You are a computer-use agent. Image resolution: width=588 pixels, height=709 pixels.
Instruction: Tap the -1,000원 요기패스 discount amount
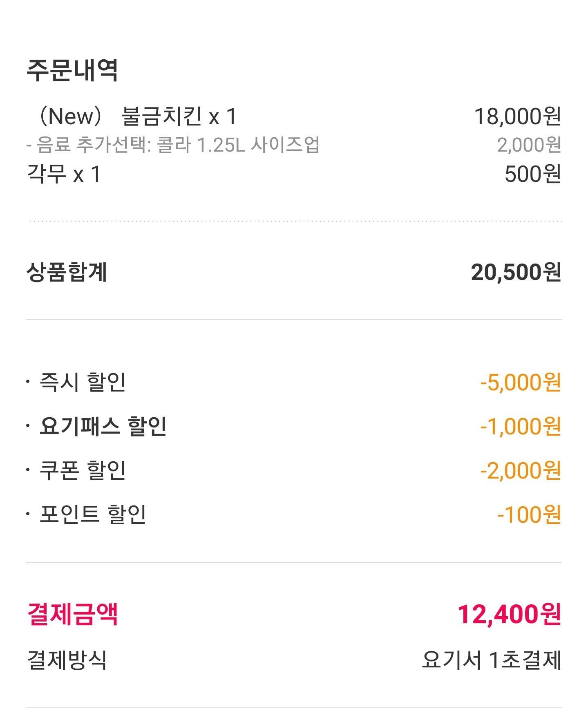[x=520, y=427]
